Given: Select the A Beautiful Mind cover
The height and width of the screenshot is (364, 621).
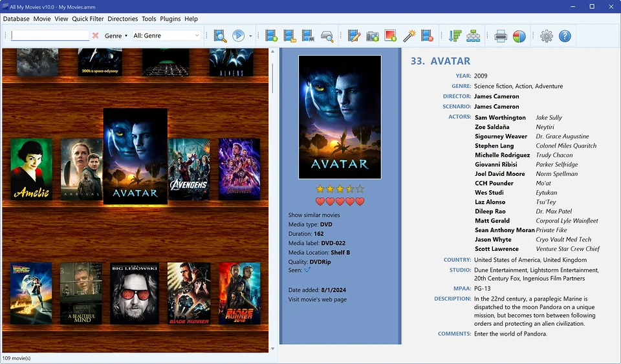Looking at the screenshot, I should 82,293.
